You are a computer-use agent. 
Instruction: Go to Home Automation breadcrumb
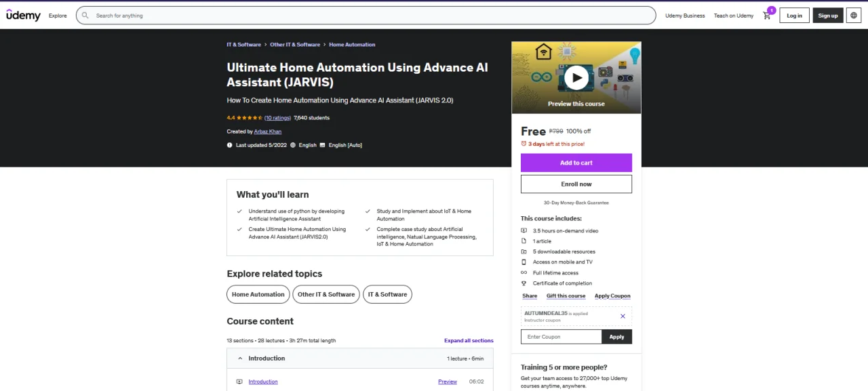(x=352, y=45)
